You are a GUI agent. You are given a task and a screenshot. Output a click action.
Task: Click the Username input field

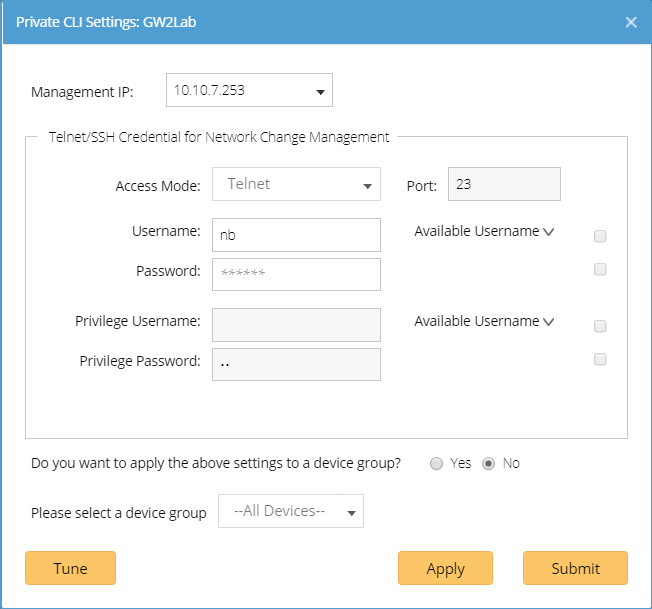pos(296,235)
